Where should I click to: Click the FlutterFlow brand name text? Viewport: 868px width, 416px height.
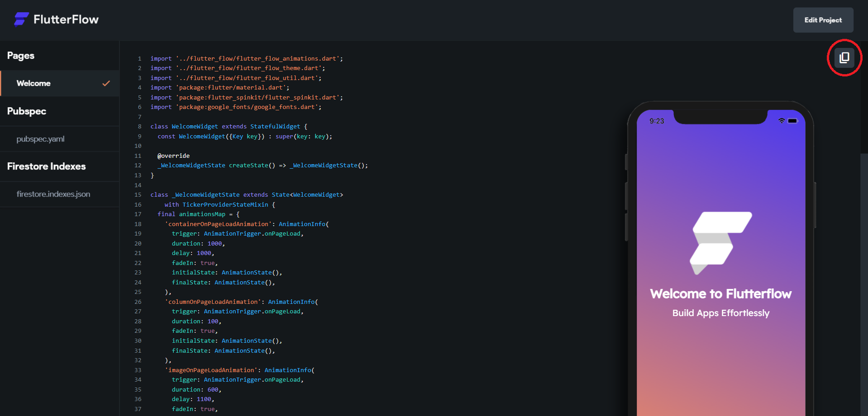[x=66, y=19]
